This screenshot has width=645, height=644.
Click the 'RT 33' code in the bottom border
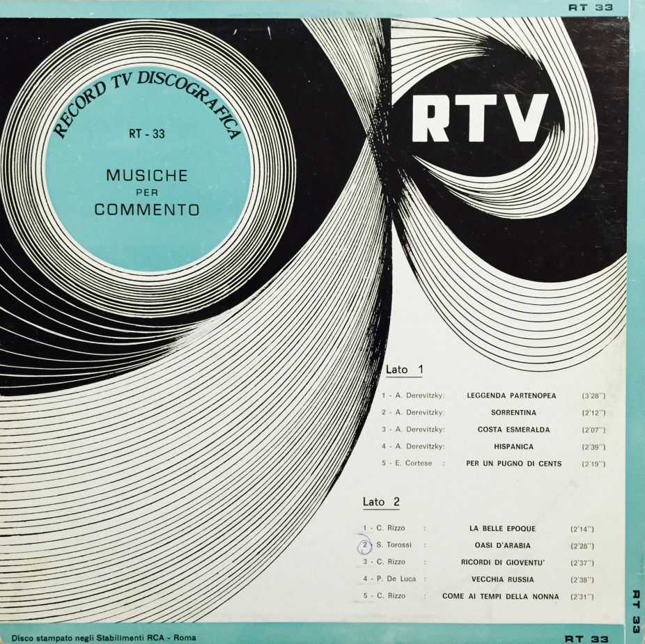[586, 639]
